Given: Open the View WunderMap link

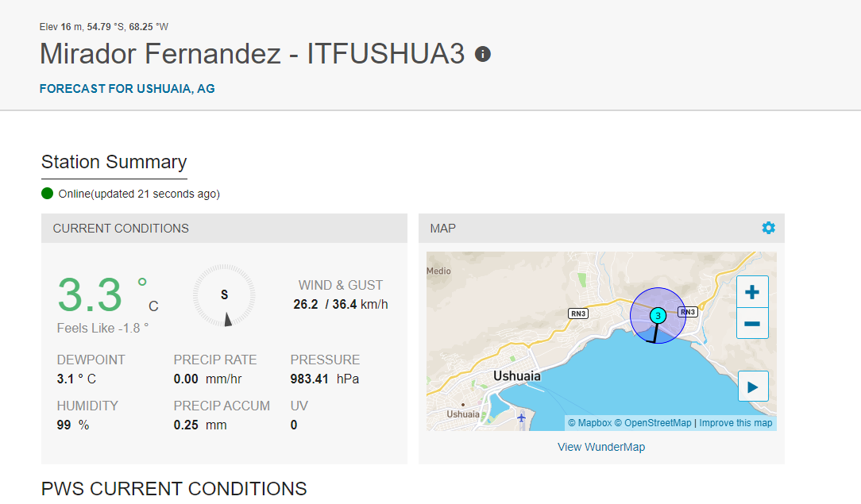Looking at the screenshot, I should [601, 447].
